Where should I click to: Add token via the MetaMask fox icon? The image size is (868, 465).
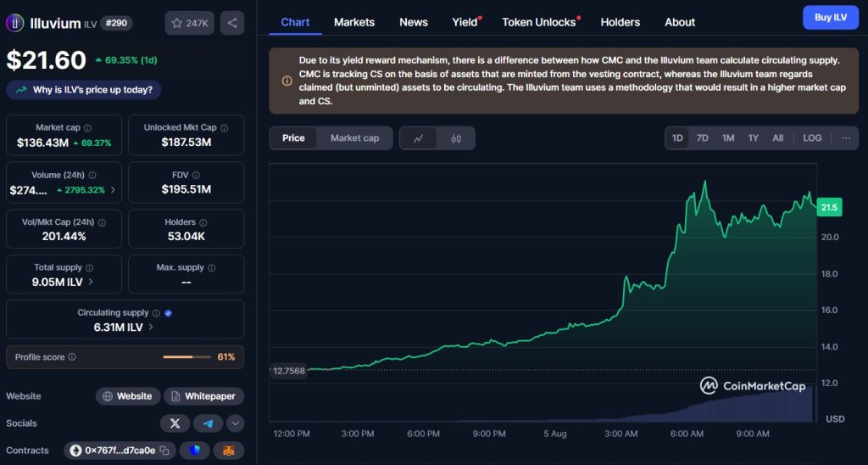228,451
